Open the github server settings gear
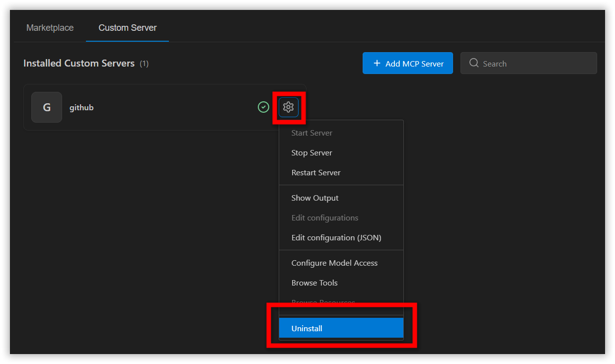Image resolution: width=615 pixels, height=364 pixels. (288, 107)
